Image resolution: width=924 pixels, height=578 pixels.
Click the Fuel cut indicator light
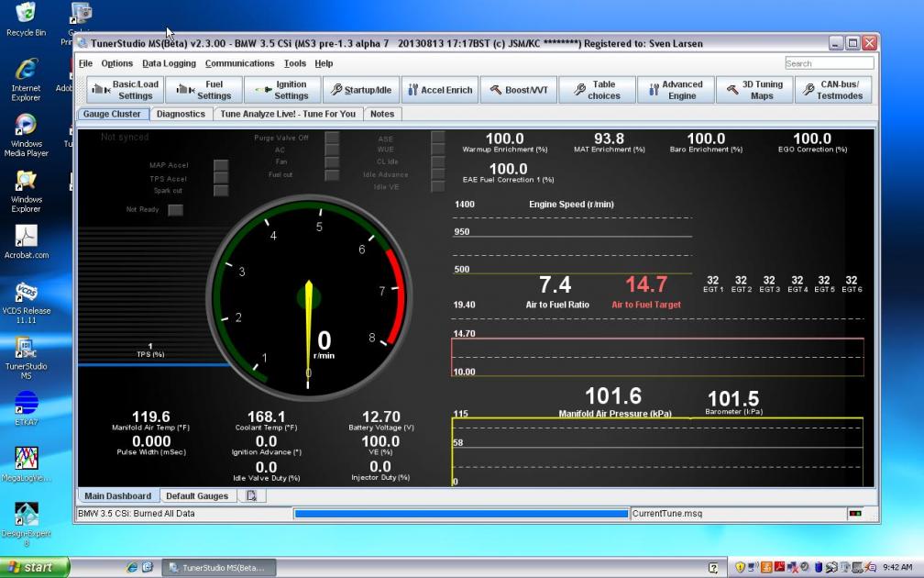[x=333, y=175]
